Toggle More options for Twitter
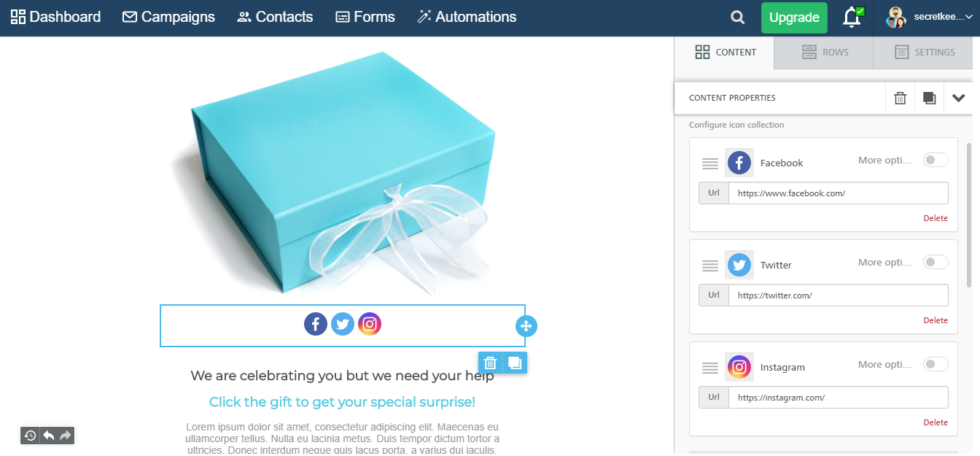980x456 pixels. (x=936, y=262)
